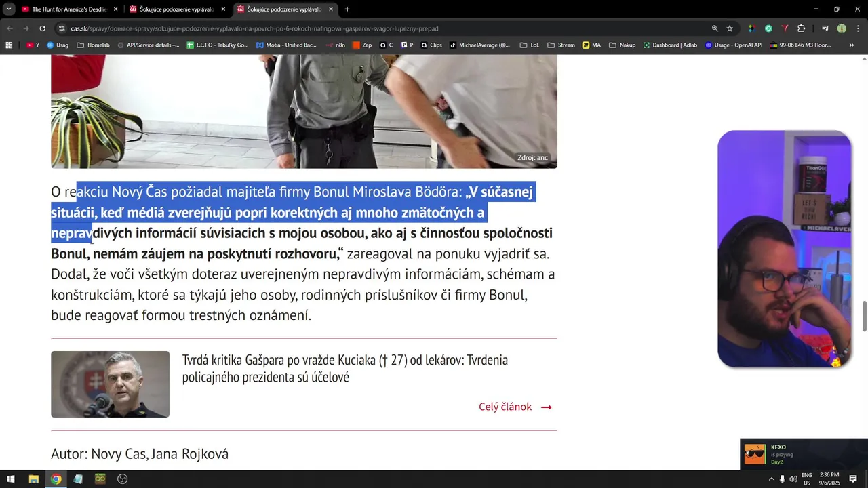Open the colorful dots extension icon

click(x=751, y=28)
